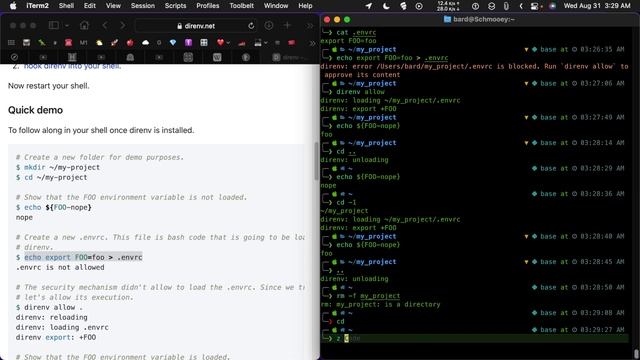Reload the direnv.net page

[251, 26]
